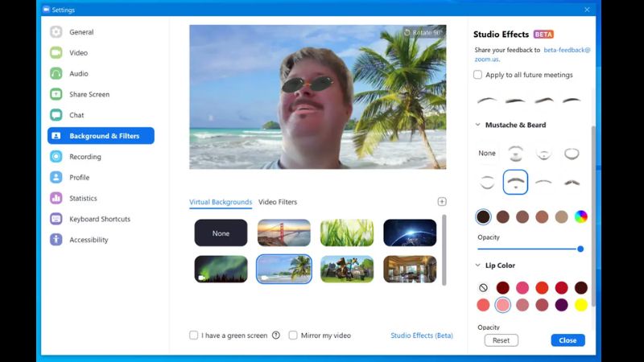Select the no lip color icon
644x362 pixels.
tap(483, 287)
